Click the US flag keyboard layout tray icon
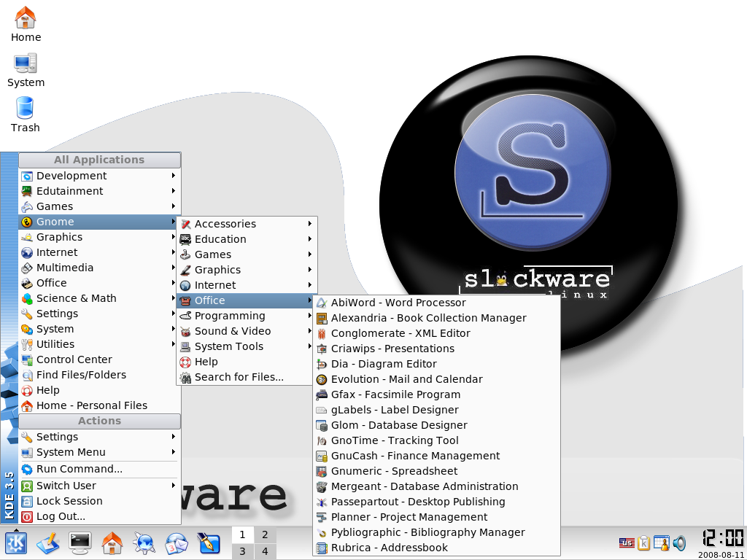 point(627,542)
